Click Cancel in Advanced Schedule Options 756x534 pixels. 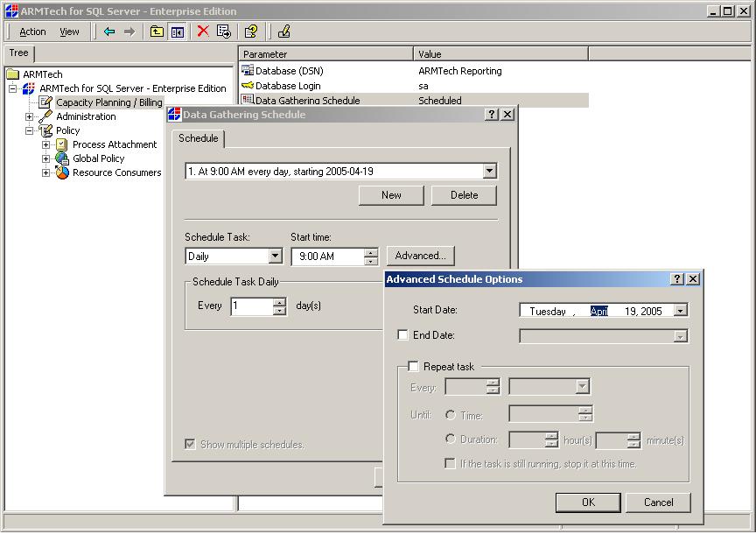[x=658, y=502]
